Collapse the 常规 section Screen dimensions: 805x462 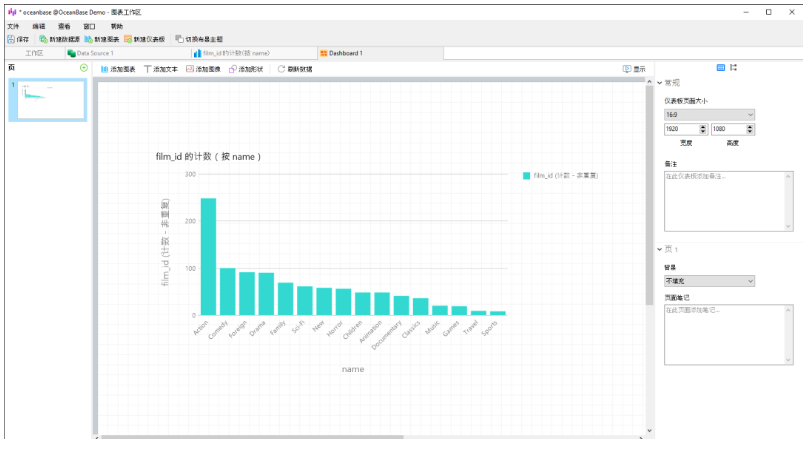coord(660,83)
